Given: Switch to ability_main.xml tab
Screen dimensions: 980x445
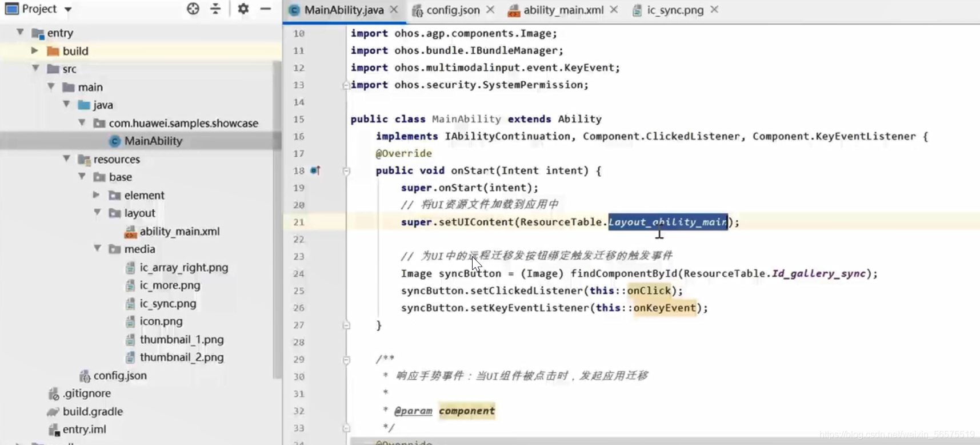Looking at the screenshot, I should pyautogui.click(x=563, y=10).
